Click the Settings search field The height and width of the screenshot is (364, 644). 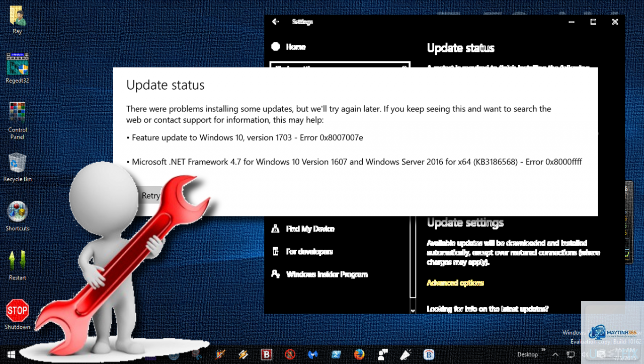340,65
